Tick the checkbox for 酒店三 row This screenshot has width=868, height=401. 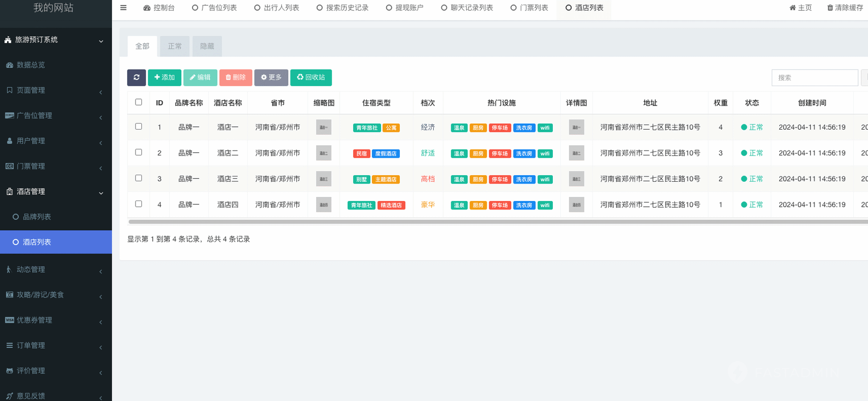pyautogui.click(x=139, y=178)
